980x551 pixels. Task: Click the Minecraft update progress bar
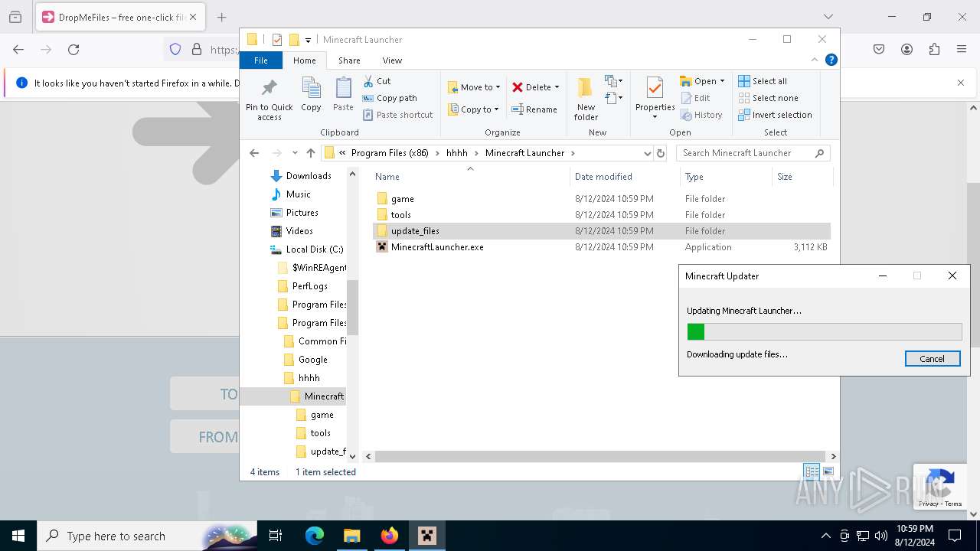pyautogui.click(x=825, y=331)
